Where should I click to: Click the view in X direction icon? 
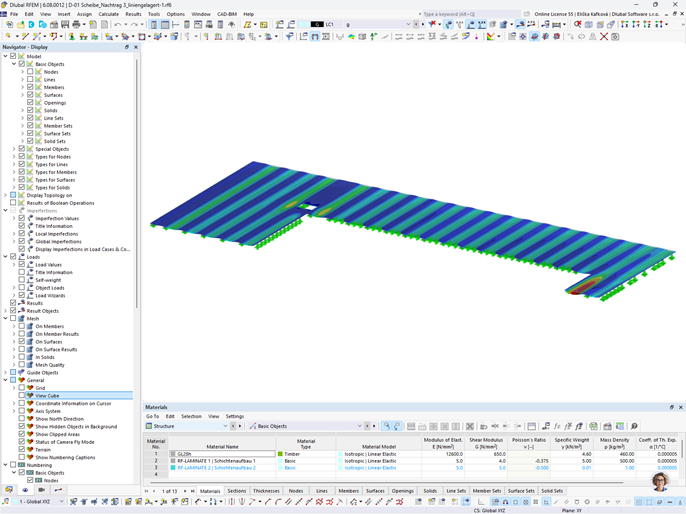click(625, 24)
